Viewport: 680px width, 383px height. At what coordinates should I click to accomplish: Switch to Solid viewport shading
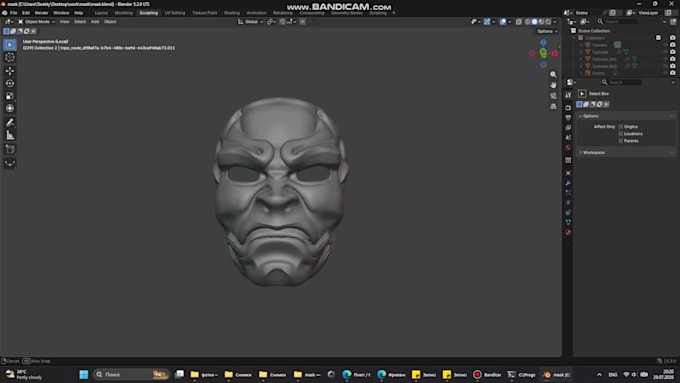(x=534, y=22)
